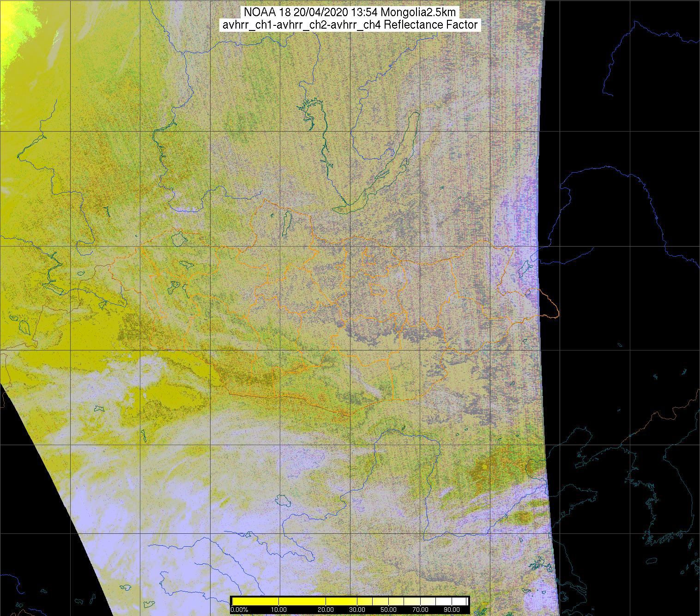This screenshot has height=616, width=700.
Task: Click the '0.00%' label on the color scale
Action: click(239, 610)
